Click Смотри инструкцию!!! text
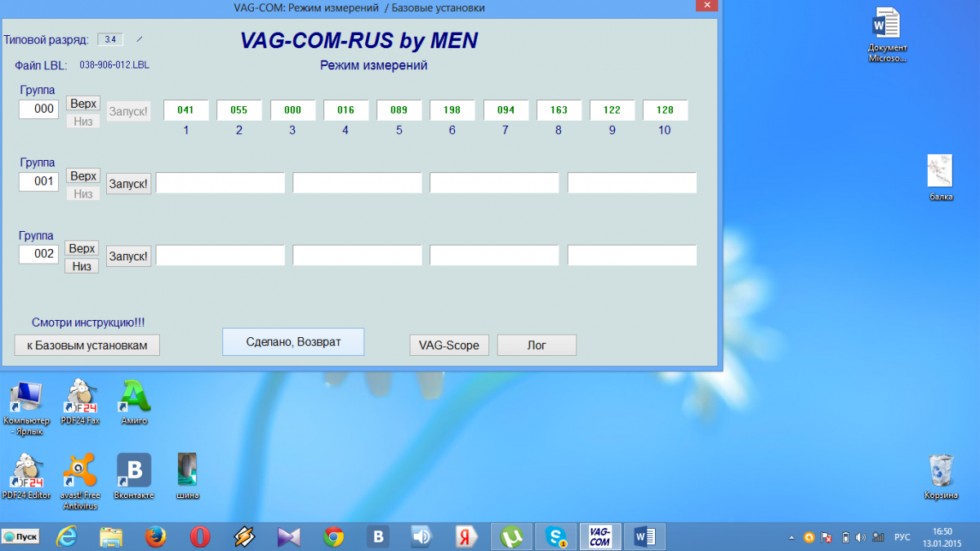Image resolution: width=980 pixels, height=551 pixels. point(88,322)
